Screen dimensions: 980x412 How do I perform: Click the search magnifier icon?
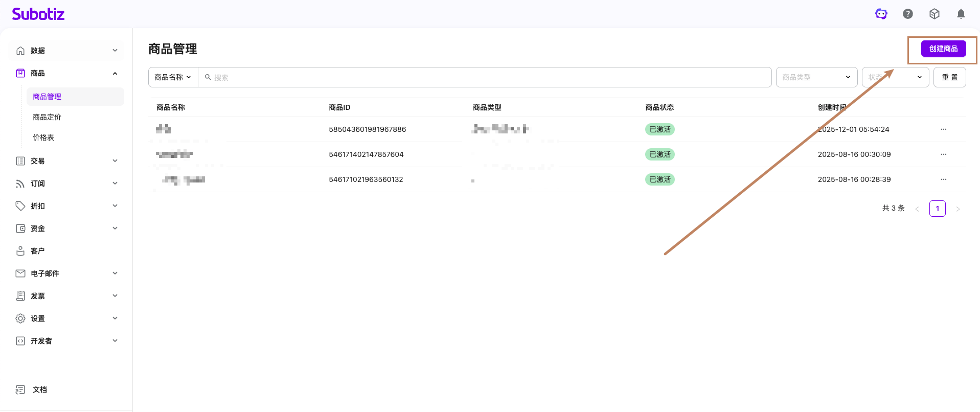[x=208, y=77]
